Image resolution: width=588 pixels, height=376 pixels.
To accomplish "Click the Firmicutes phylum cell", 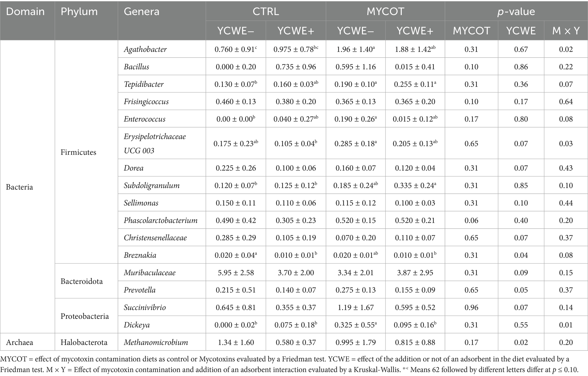I will [x=78, y=152].
